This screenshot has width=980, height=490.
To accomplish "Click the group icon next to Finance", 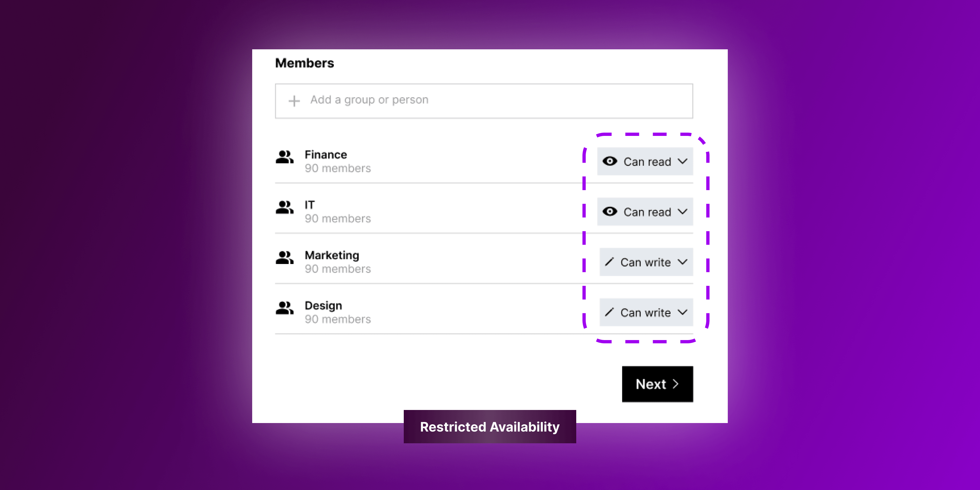I will pyautogui.click(x=285, y=161).
